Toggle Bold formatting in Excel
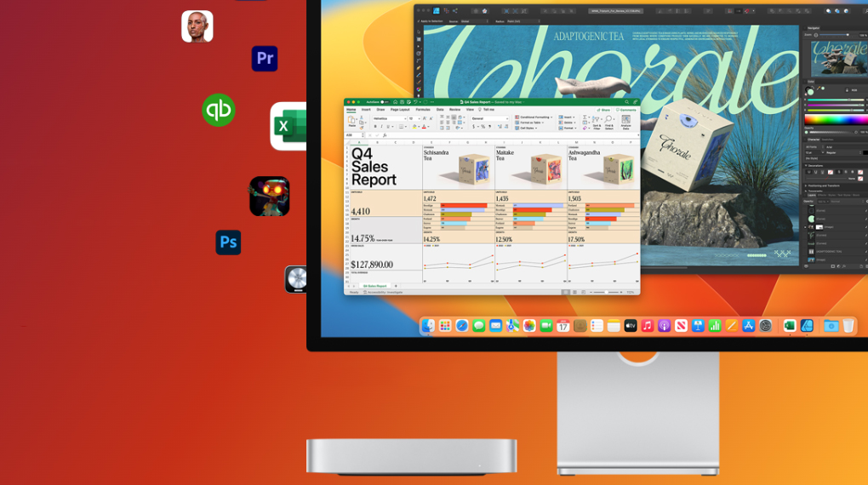 pos(375,127)
